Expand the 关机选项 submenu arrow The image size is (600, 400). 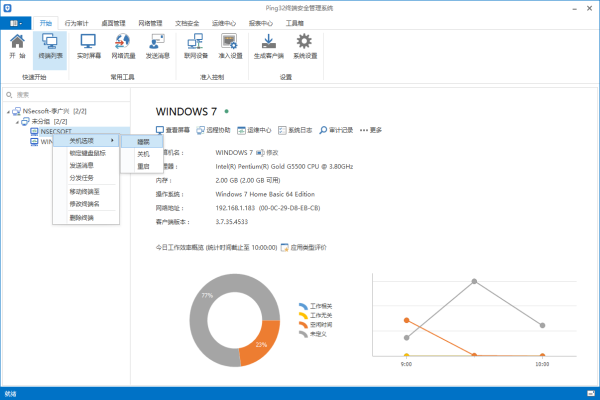pyautogui.click(x=112, y=140)
